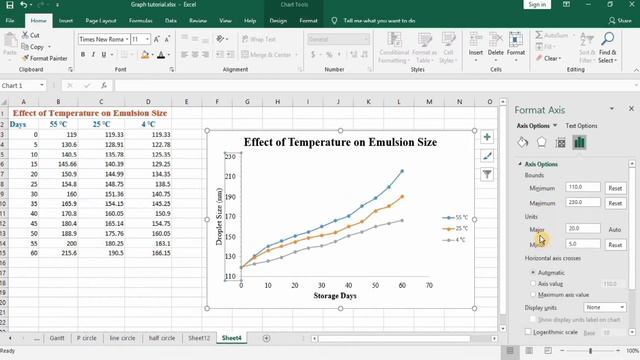Viewport: 640px width, 360px height.
Task: Open the Insert ribbon tab
Action: 66,20
